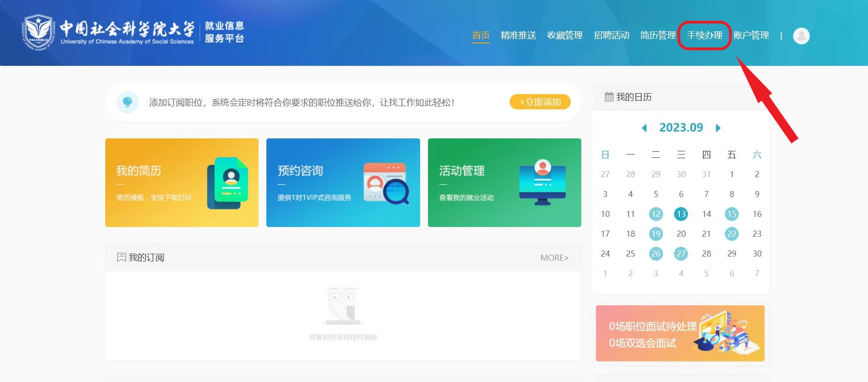Click the interview pending banner
Viewport: 868px width, 382px height.
pos(680,333)
